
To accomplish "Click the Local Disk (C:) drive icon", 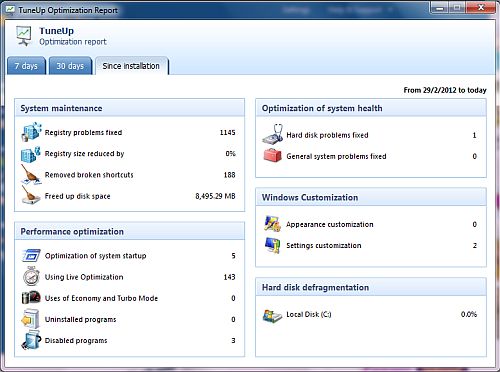I will tap(272, 315).
